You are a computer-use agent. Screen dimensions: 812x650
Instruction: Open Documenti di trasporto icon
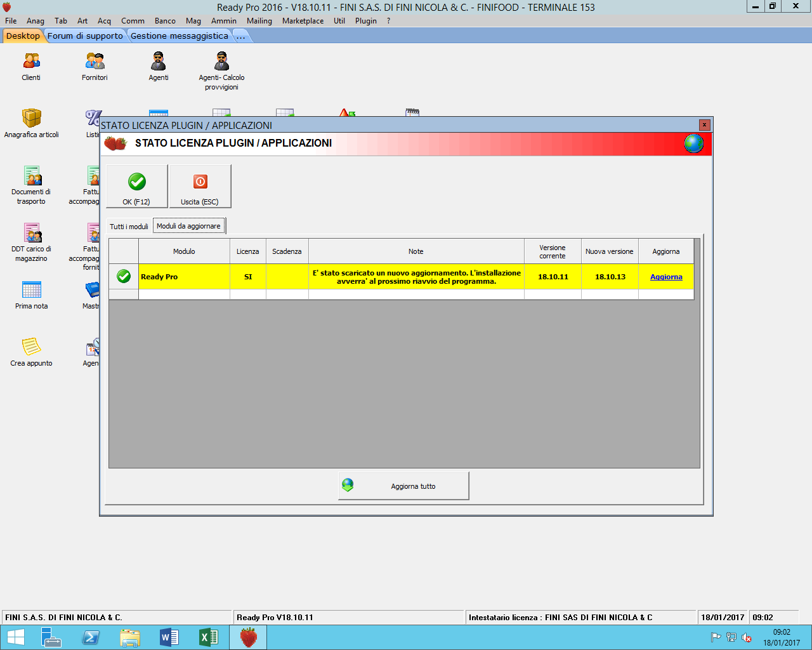click(x=31, y=185)
